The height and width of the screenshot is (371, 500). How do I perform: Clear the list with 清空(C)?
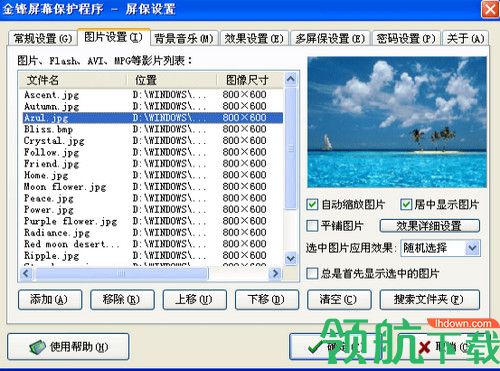pyautogui.click(x=339, y=299)
